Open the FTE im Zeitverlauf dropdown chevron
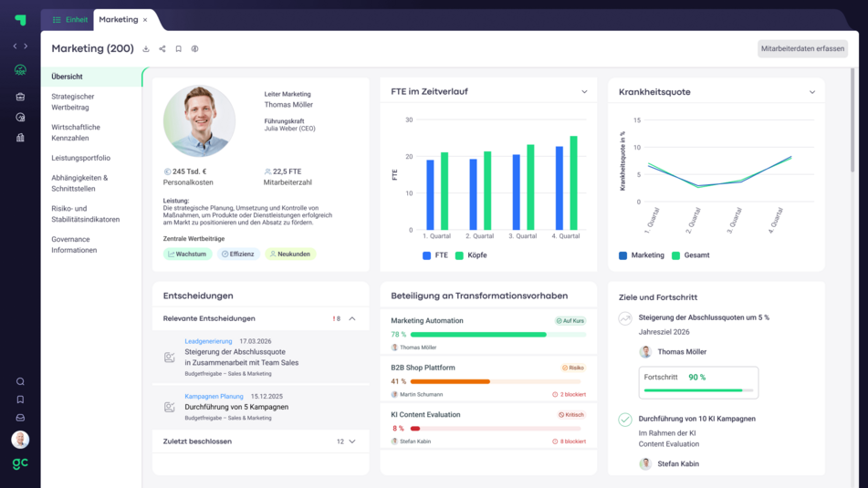This screenshot has width=868, height=488. click(584, 92)
